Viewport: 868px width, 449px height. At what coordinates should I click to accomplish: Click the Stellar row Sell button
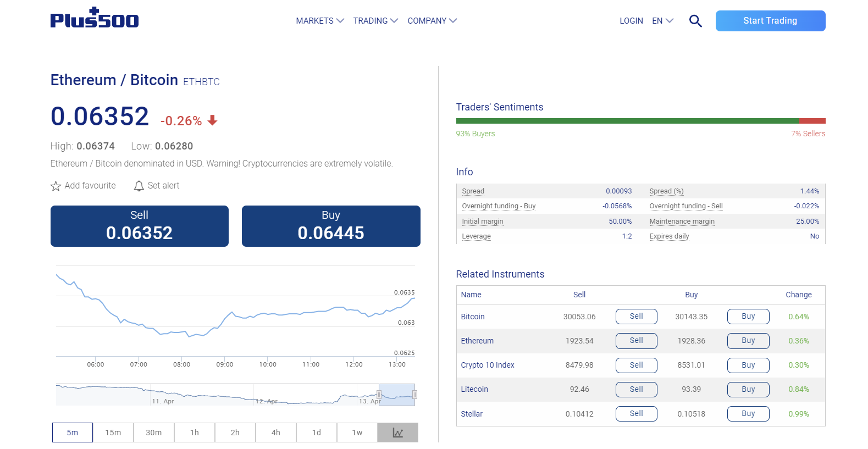tap(637, 414)
